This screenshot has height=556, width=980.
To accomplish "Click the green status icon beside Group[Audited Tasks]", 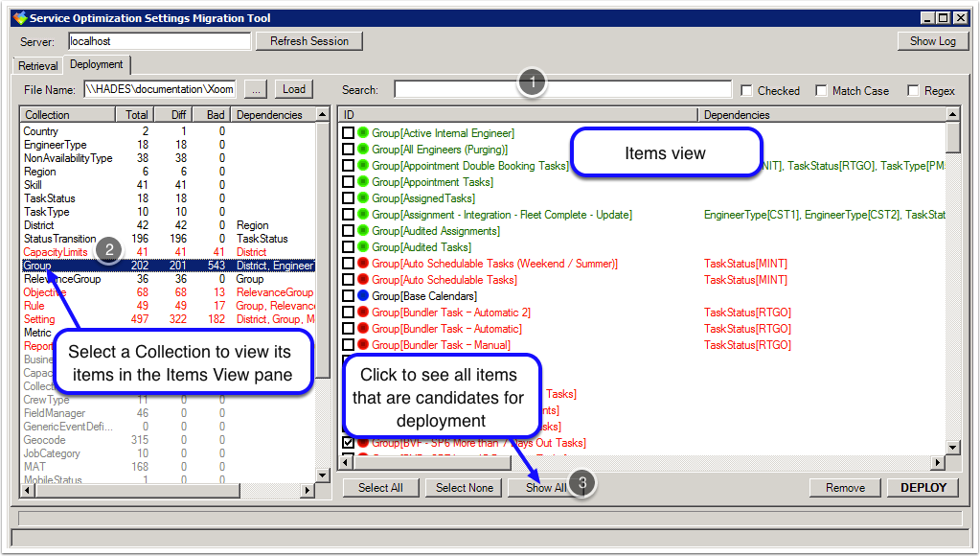I will click(363, 247).
